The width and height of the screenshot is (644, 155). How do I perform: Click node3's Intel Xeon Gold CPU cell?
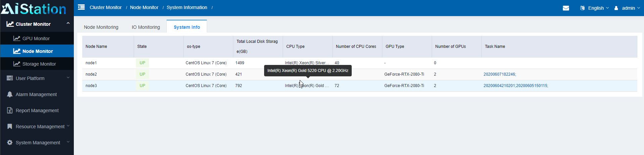coord(307,86)
